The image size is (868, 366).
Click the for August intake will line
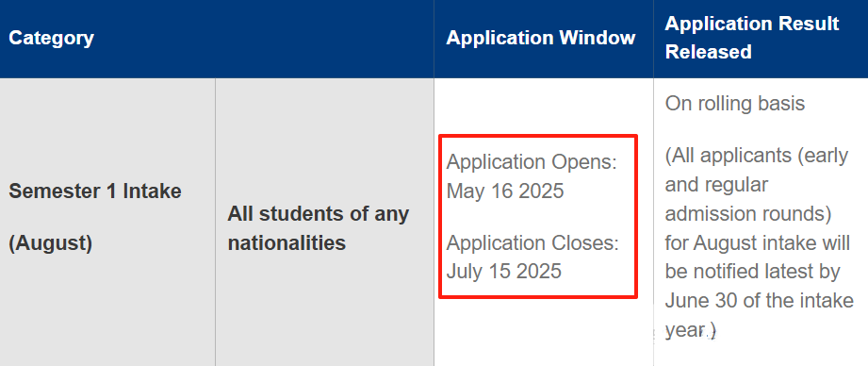pos(757,243)
